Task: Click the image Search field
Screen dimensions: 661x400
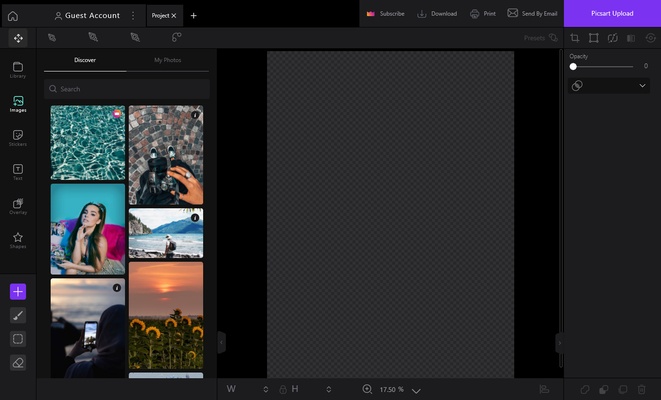Action: (x=127, y=89)
